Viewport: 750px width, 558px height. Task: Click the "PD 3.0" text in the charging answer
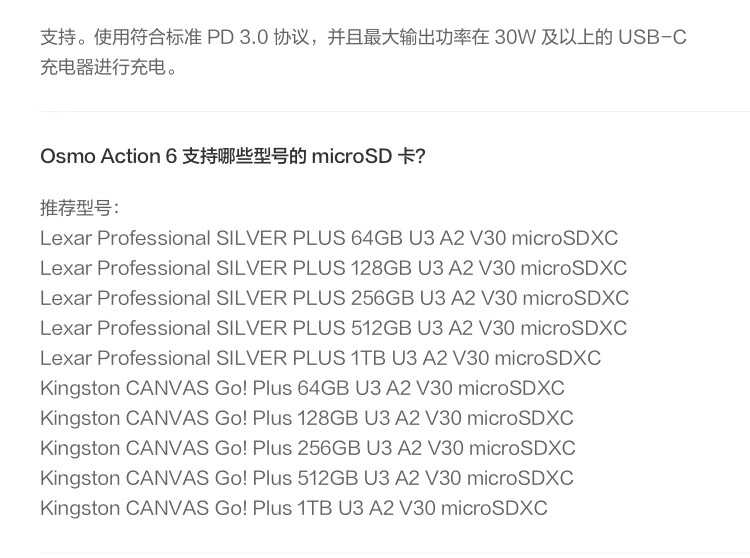[237, 39]
